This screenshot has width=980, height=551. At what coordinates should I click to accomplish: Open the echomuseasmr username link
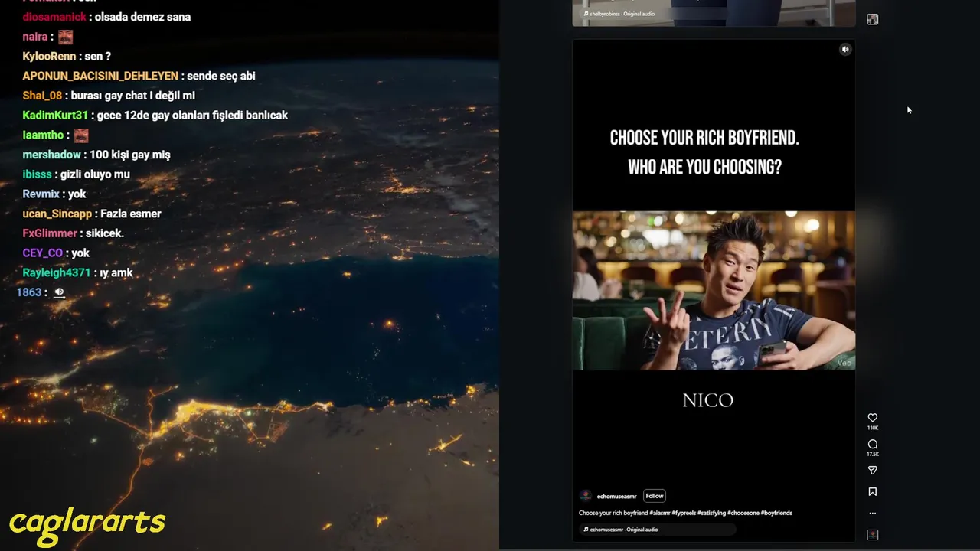[x=616, y=497]
